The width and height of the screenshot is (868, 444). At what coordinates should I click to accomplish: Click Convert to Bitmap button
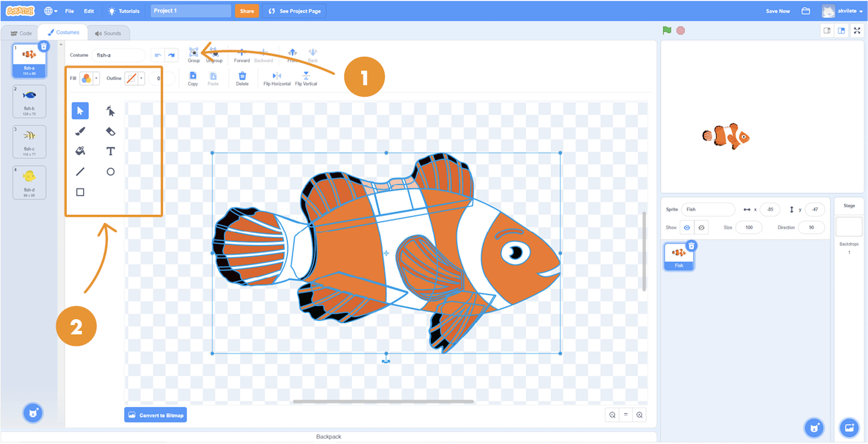coord(156,415)
